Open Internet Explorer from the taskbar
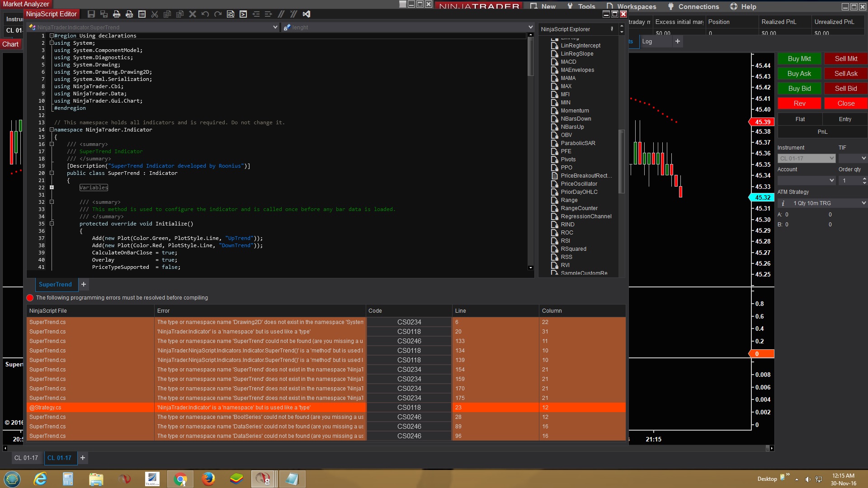868x488 pixels. [40, 479]
